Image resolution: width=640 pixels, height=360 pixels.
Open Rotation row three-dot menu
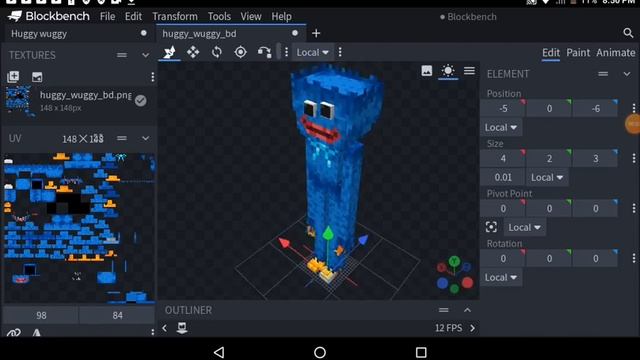click(x=633, y=258)
